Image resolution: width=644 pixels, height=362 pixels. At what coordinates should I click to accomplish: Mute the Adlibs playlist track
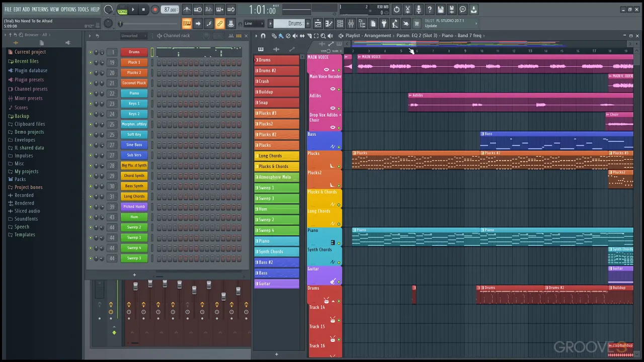click(339, 109)
